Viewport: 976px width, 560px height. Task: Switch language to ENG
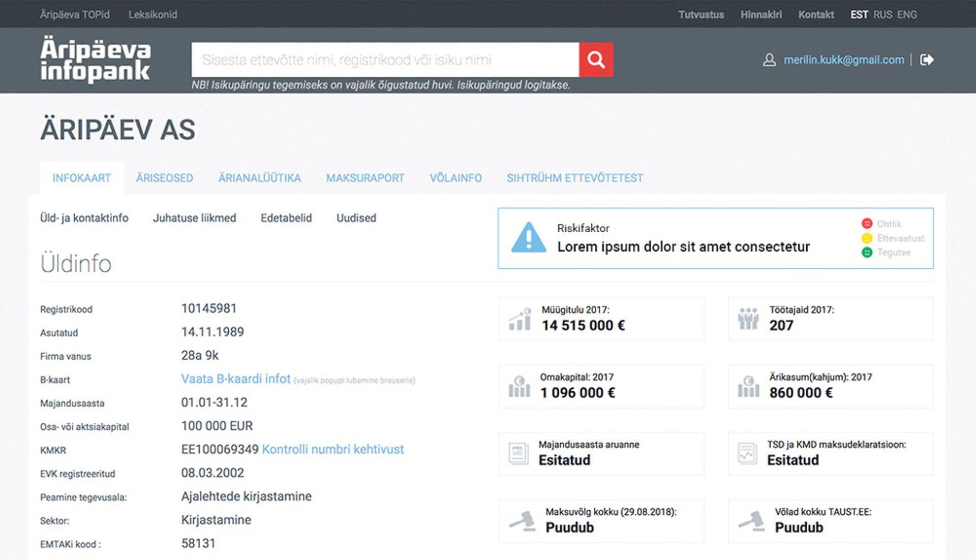(x=907, y=15)
